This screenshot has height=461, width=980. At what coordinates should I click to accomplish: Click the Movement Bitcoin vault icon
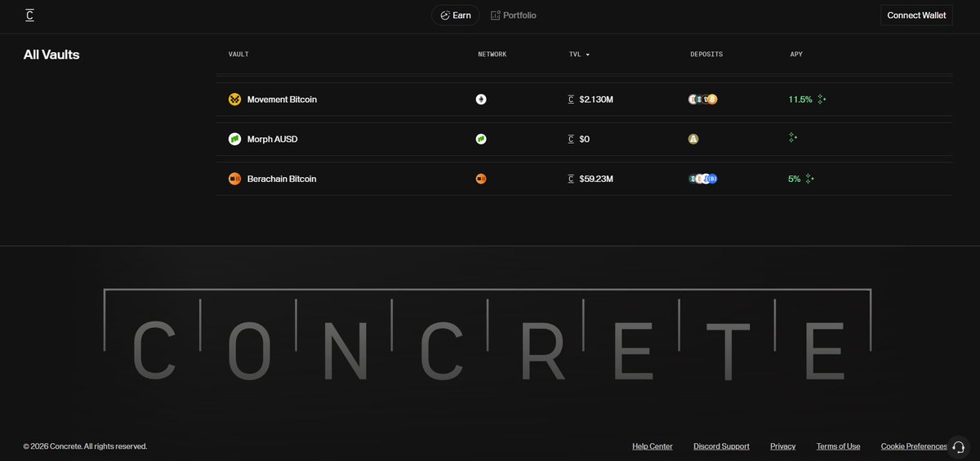[235, 100]
